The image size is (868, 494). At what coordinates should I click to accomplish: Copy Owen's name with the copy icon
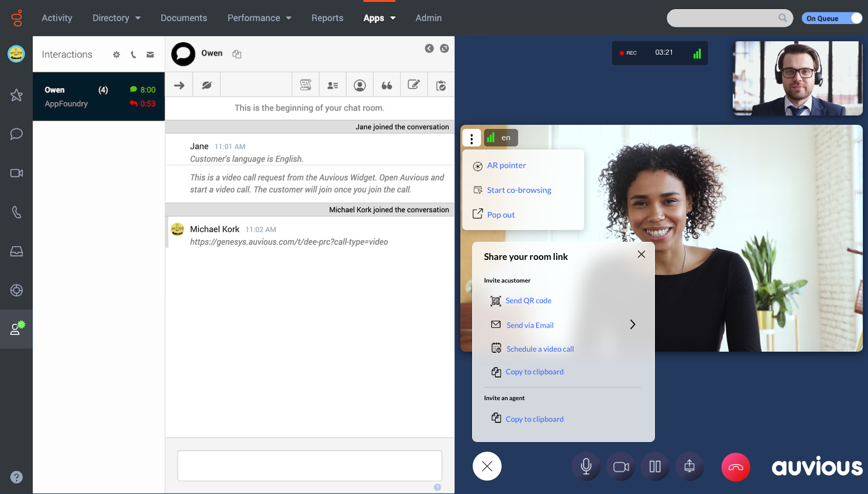(x=237, y=54)
